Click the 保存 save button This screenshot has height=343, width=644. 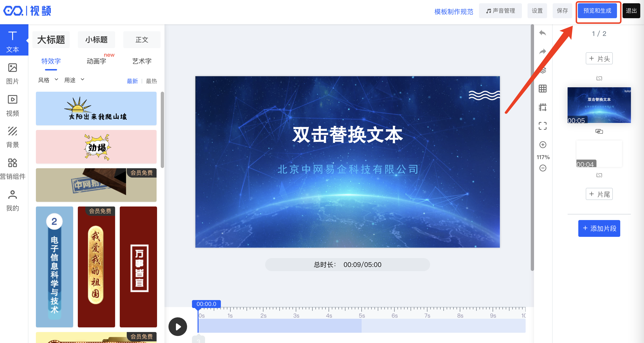point(562,11)
